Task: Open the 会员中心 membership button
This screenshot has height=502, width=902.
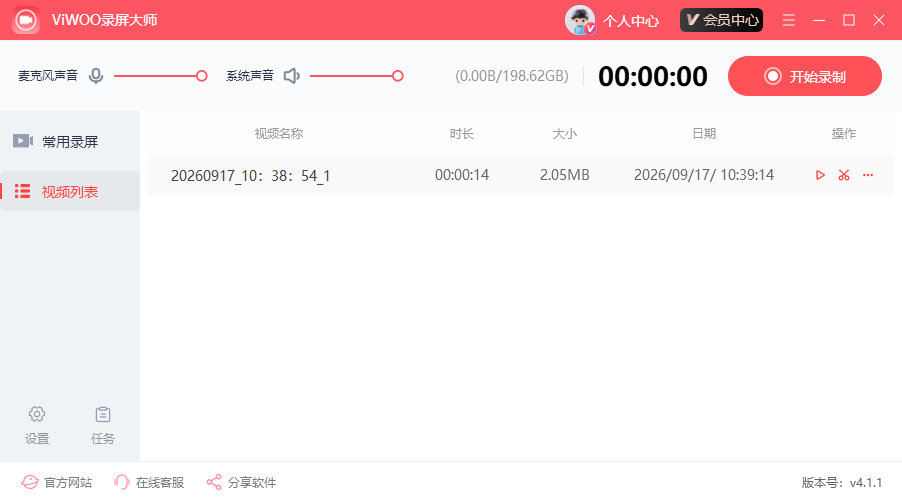Action: (x=721, y=20)
